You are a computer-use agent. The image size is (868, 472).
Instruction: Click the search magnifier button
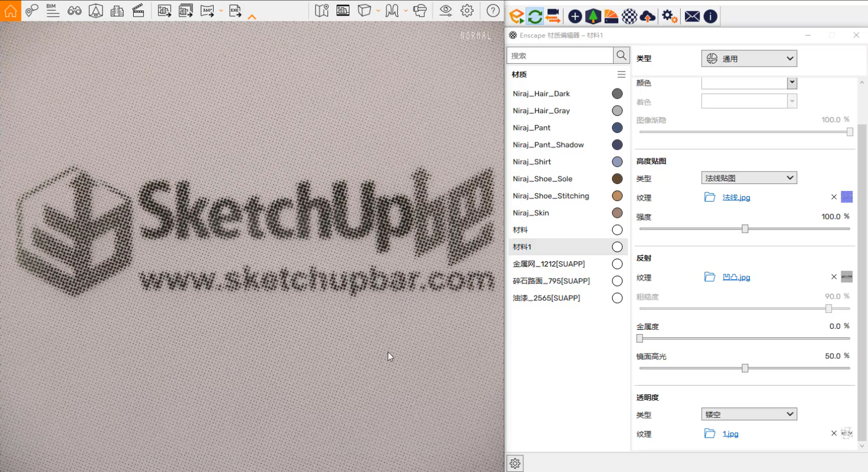[622, 55]
